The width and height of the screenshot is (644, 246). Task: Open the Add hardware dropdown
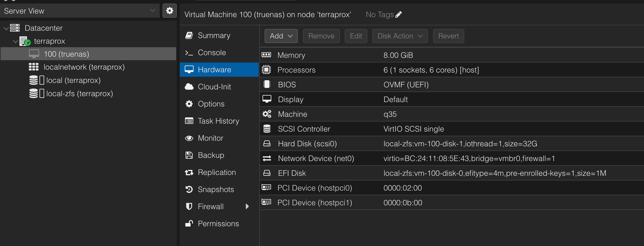tap(281, 36)
